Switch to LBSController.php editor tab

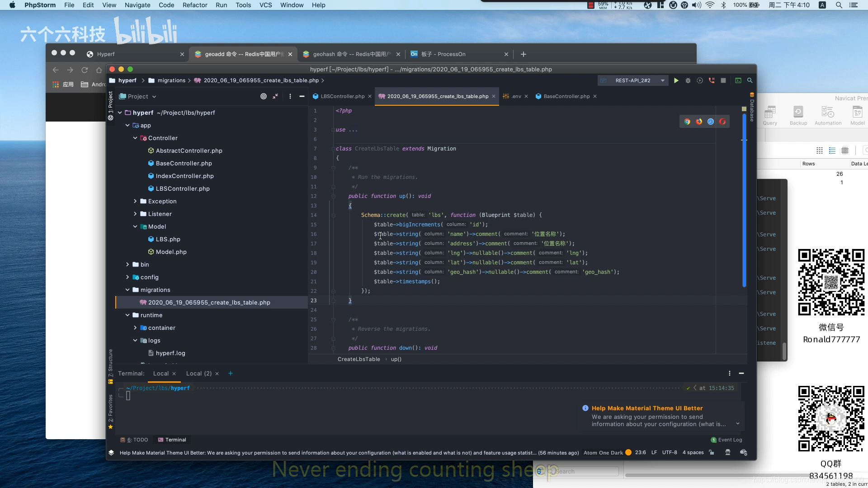(342, 96)
